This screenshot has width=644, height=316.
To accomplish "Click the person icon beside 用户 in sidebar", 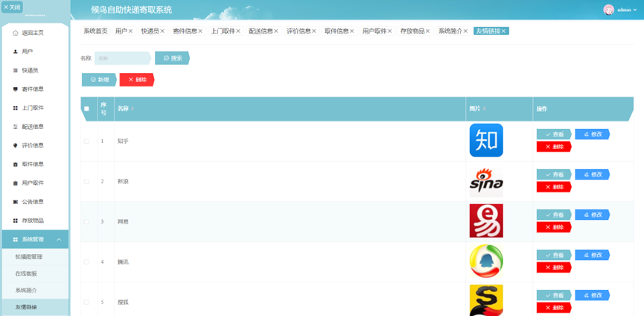I will (x=15, y=51).
